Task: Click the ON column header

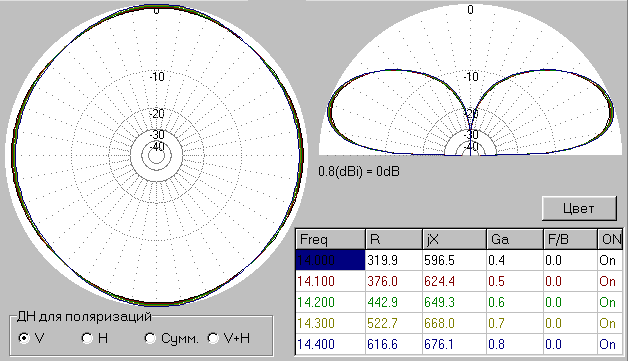Action: (x=610, y=239)
